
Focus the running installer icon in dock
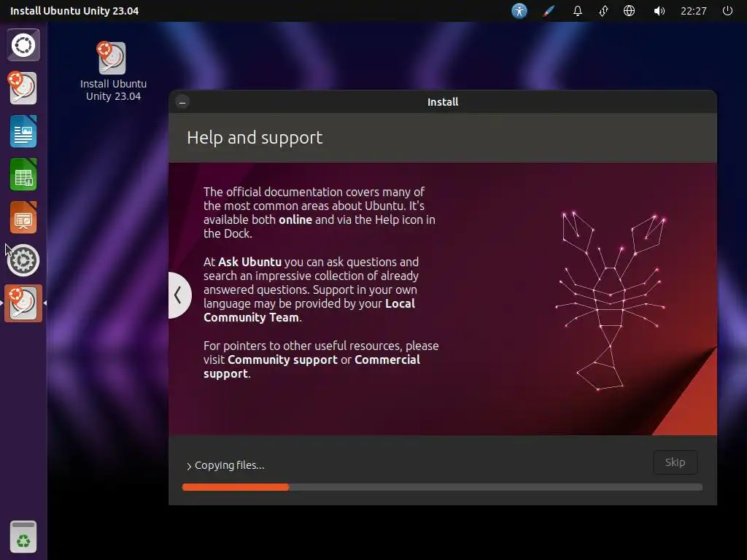(23, 303)
